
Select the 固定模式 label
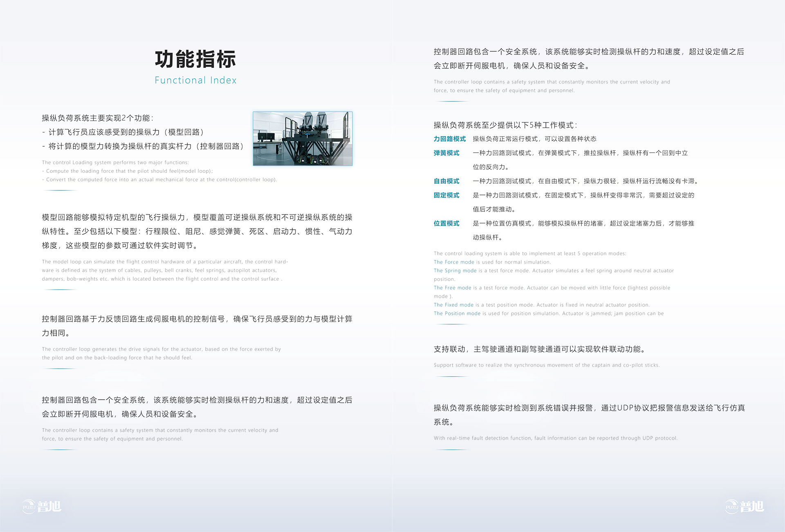pyautogui.click(x=446, y=195)
